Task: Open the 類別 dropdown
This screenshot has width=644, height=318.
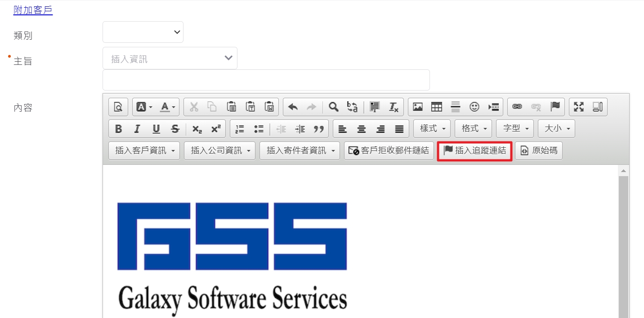Action: pos(143,32)
